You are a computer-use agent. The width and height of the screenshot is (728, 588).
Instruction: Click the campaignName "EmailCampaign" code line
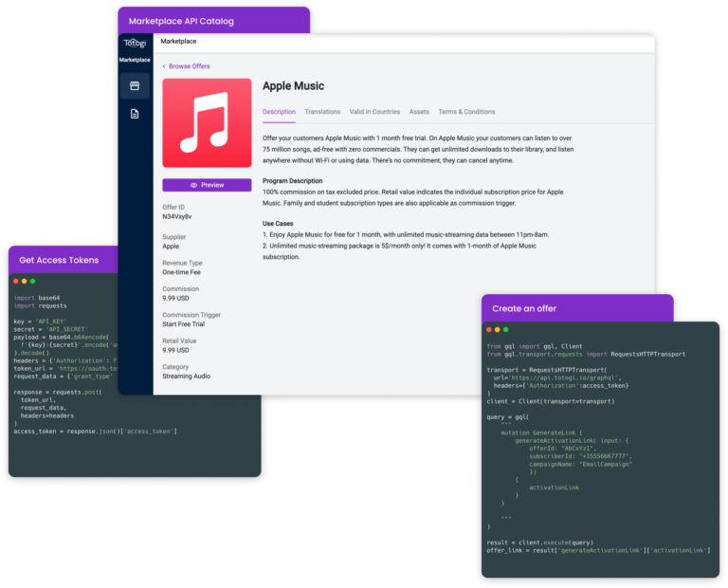coord(580,465)
